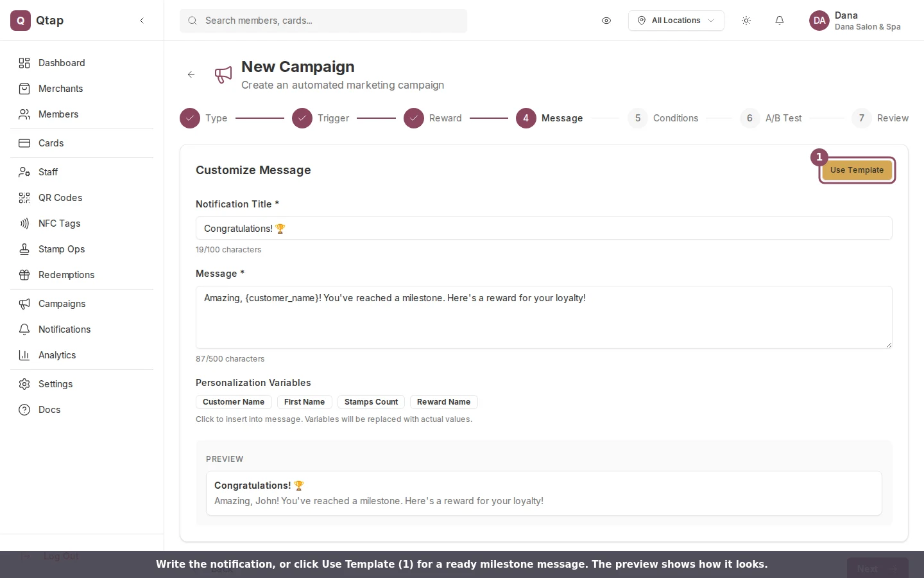924x578 pixels.
Task: Open the Settings gear icon
Action: [24, 384]
